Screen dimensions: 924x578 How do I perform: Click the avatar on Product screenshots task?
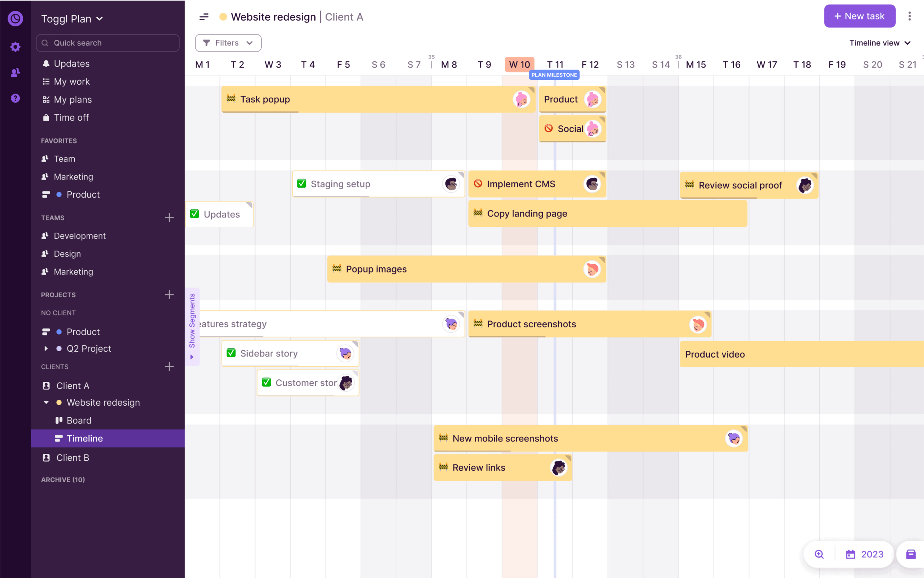click(698, 324)
